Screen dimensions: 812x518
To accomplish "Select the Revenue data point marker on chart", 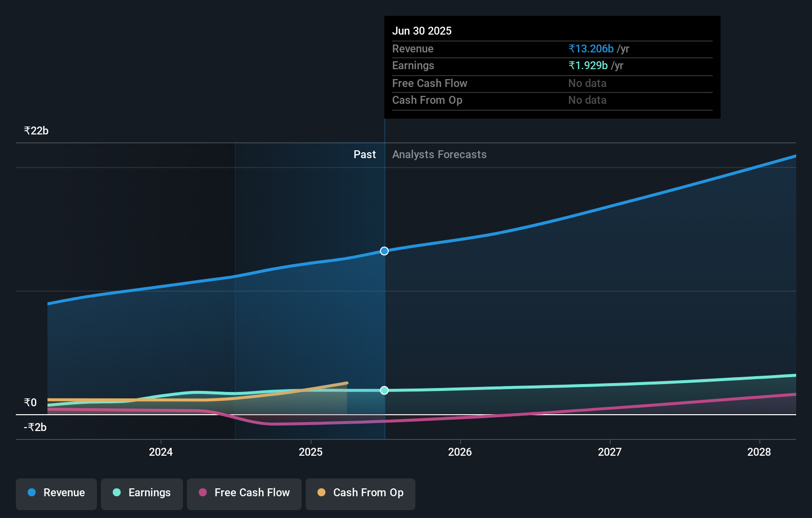I will pyautogui.click(x=384, y=251).
